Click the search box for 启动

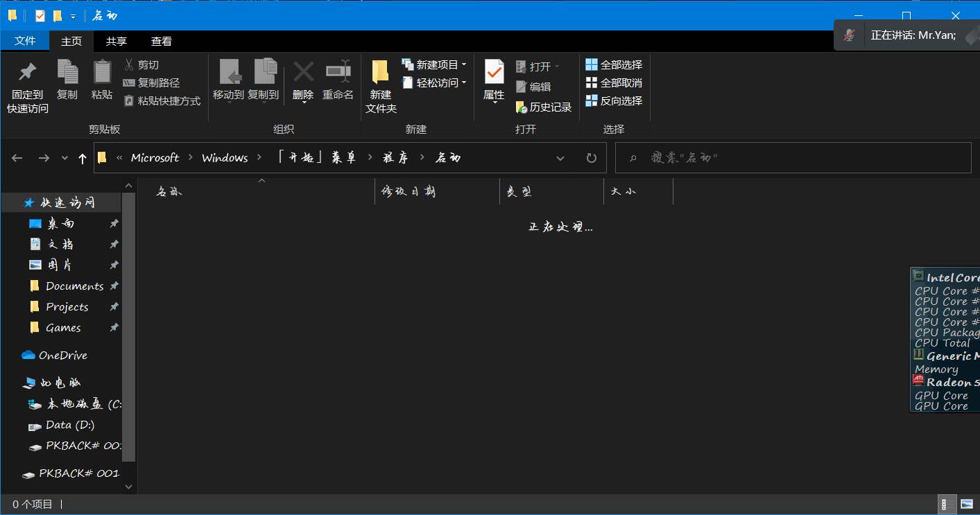pyautogui.click(x=793, y=158)
